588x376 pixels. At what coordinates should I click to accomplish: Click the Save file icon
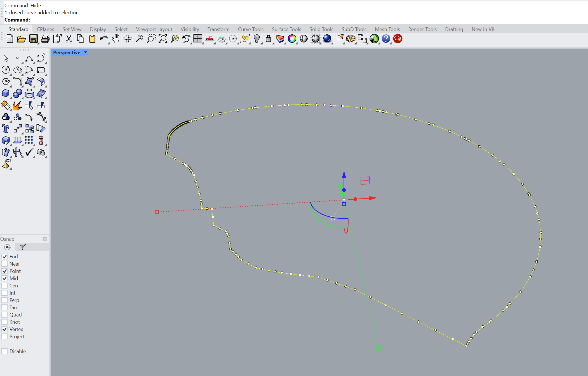33,39
